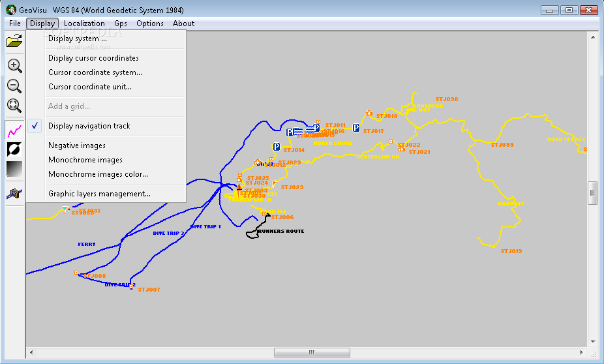Image resolution: width=604 pixels, height=364 pixels.
Task: Click the GeoVisu application icon in title bar
Action: pyautogui.click(x=11, y=10)
